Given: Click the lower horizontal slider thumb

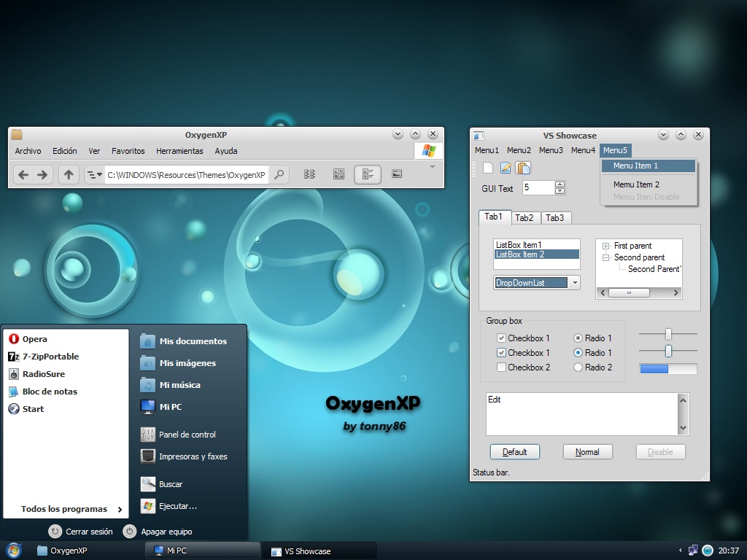Looking at the screenshot, I should coord(668,351).
